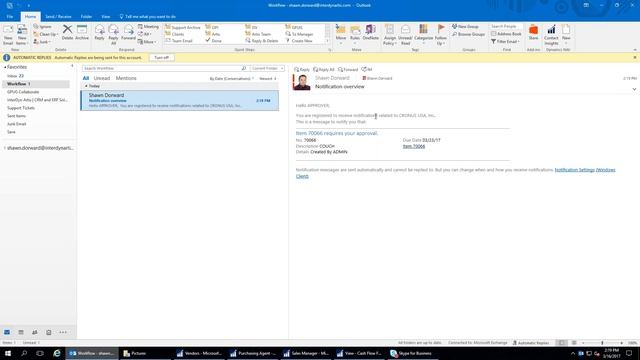Open the Categorize color menu

tap(423, 35)
